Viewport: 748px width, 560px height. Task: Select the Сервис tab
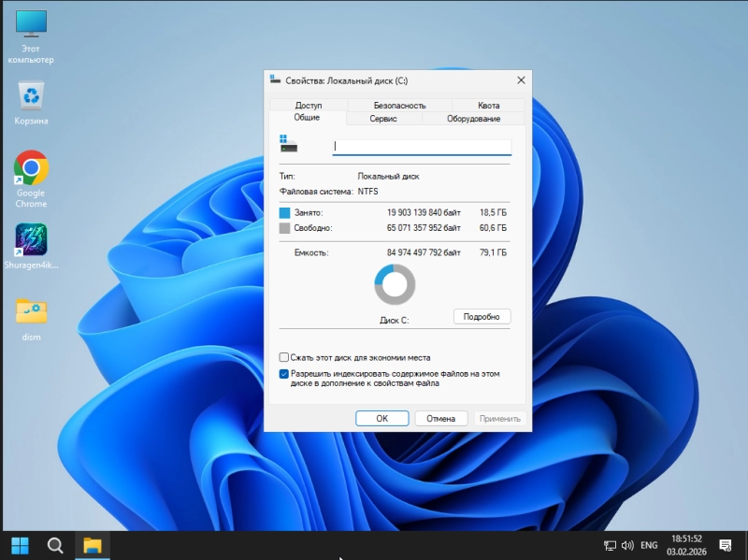pyautogui.click(x=383, y=119)
